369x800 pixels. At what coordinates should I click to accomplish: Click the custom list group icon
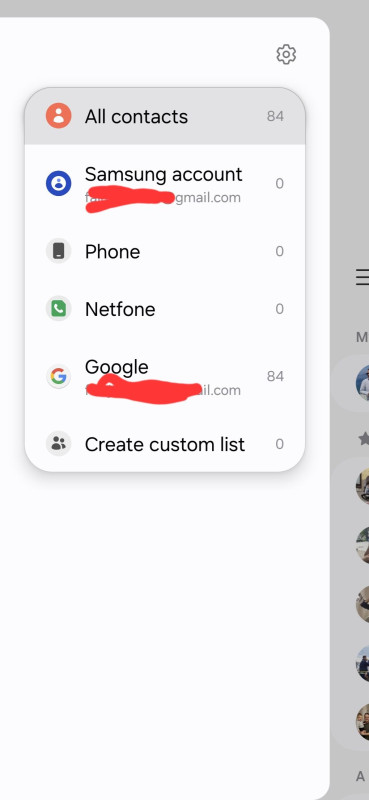59,444
